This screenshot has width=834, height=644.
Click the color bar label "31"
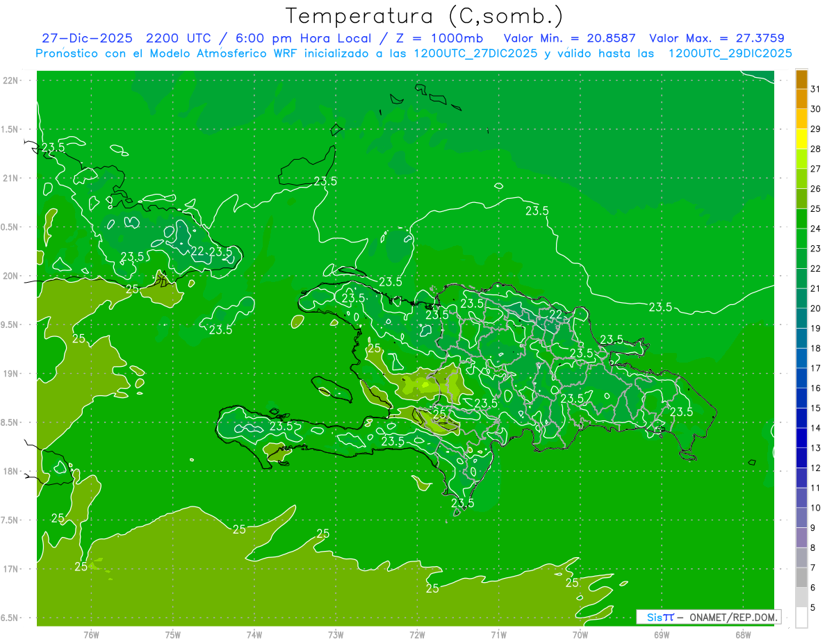click(x=815, y=89)
